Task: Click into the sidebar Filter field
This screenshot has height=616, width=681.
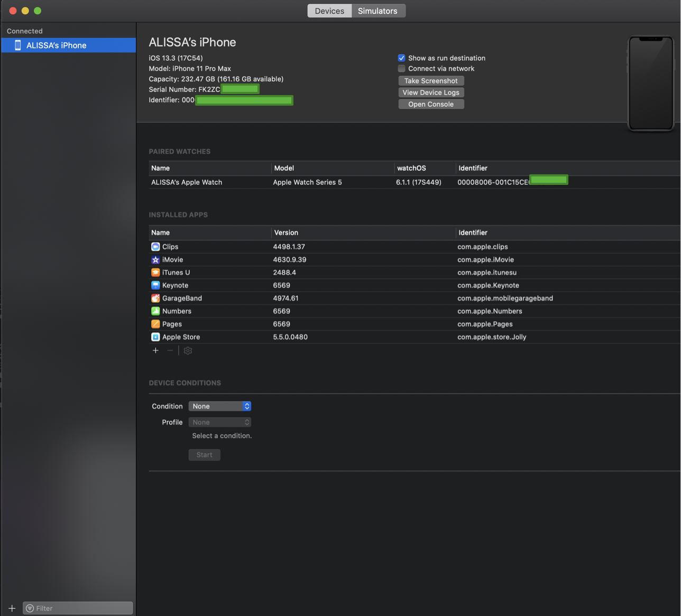Action: click(78, 608)
